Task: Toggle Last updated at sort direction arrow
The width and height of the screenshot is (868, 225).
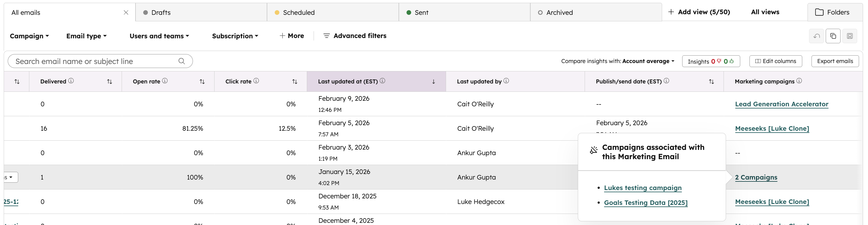Action: click(434, 82)
